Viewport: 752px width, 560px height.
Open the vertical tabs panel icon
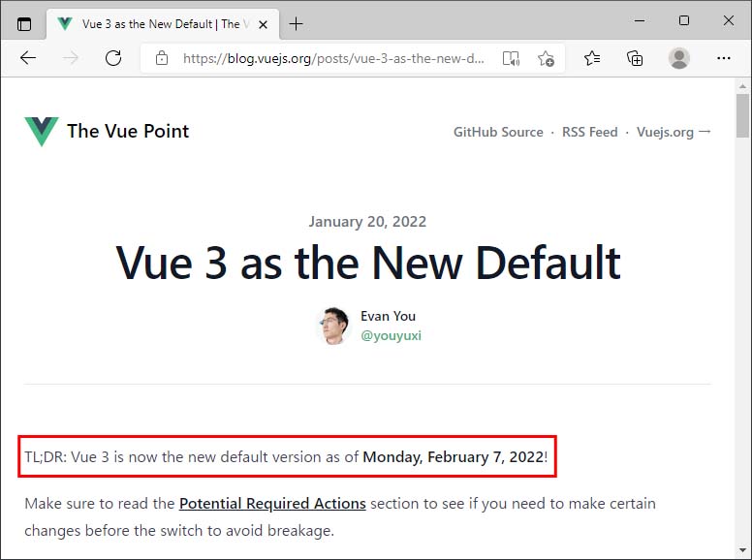click(x=24, y=23)
